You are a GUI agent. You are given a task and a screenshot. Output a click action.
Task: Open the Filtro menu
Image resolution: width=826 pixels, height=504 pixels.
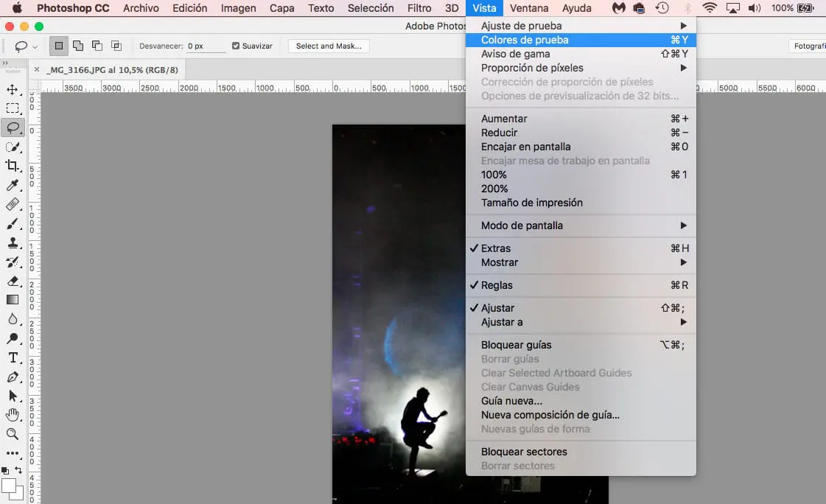[x=419, y=8]
